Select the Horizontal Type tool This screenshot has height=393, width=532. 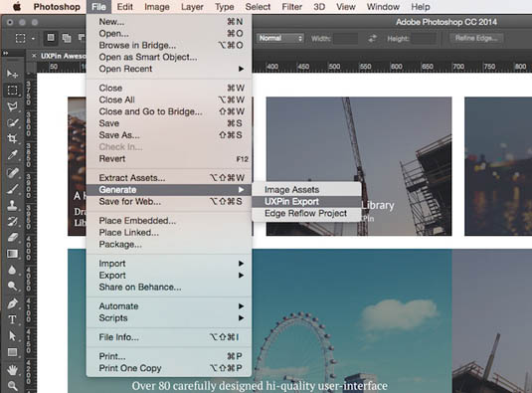point(13,319)
